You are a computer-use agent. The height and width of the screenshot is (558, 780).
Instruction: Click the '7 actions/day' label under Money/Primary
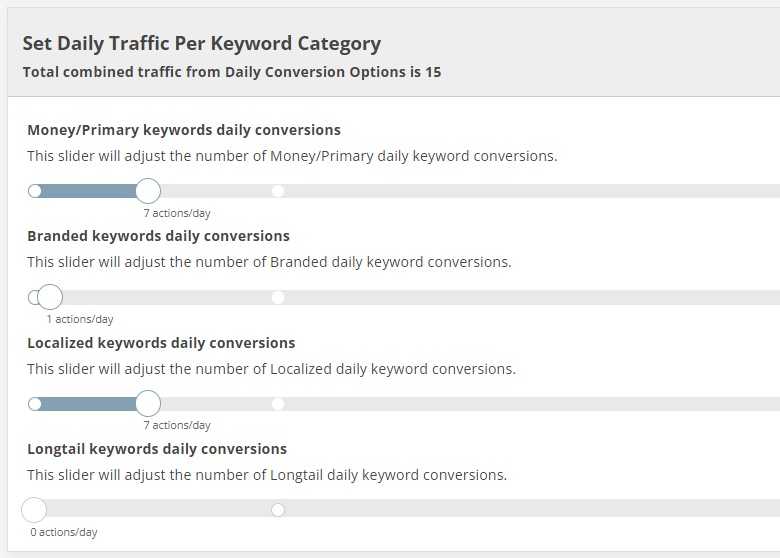click(177, 213)
